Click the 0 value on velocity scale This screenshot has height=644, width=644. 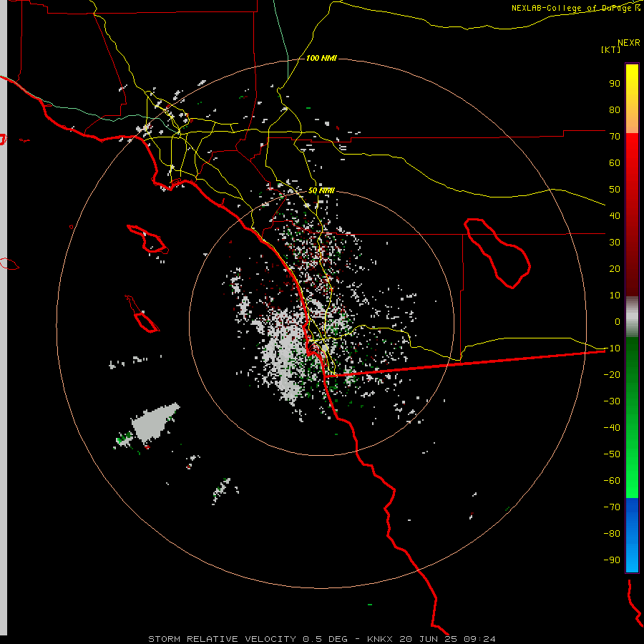[x=618, y=322]
